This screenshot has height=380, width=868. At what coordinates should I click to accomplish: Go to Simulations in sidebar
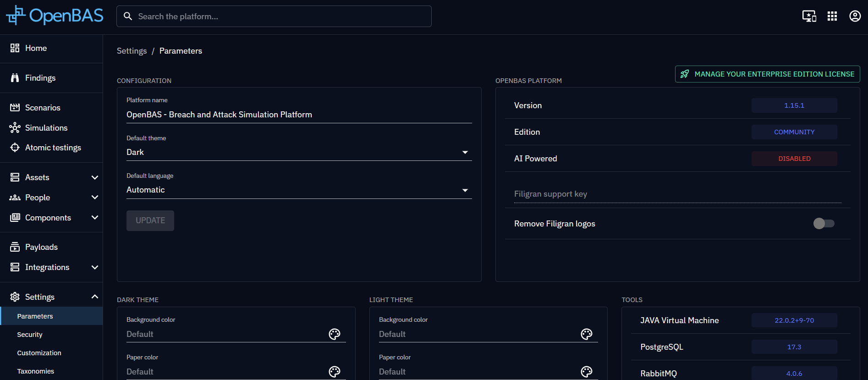pyautogui.click(x=46, y=128)
